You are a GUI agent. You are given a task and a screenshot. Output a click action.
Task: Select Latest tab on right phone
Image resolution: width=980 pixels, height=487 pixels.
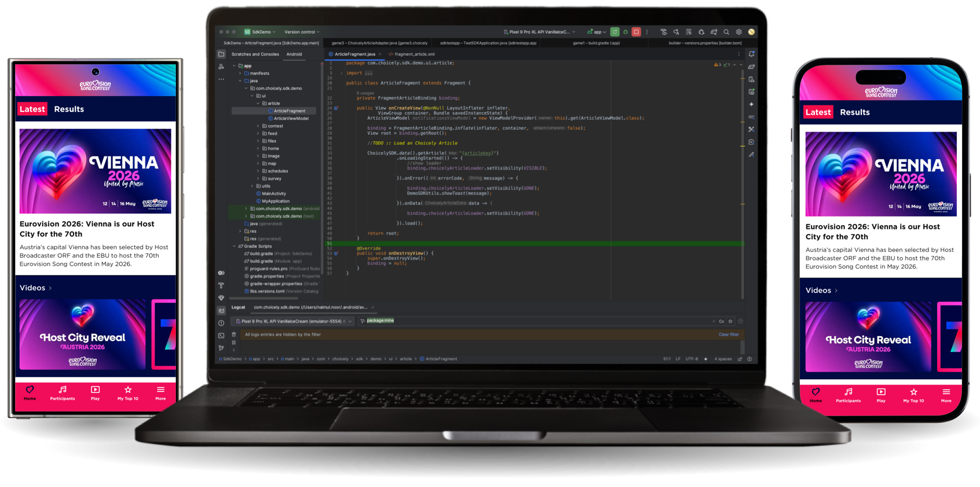[x=818, y=112]
